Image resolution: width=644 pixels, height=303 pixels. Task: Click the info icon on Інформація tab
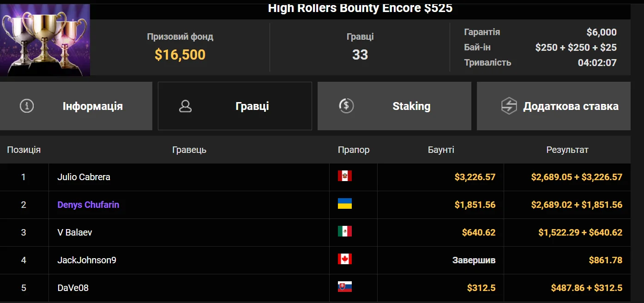(x=27, y=106)
